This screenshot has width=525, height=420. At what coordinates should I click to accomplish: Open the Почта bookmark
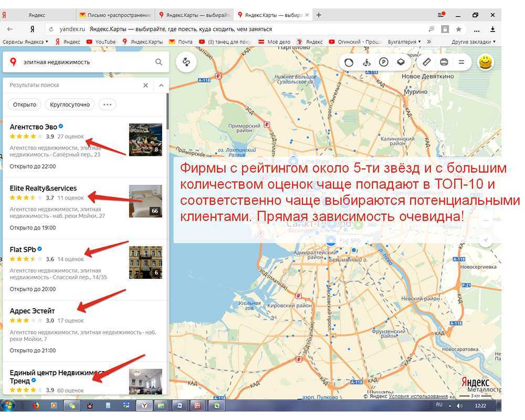(x=181, y=42)
